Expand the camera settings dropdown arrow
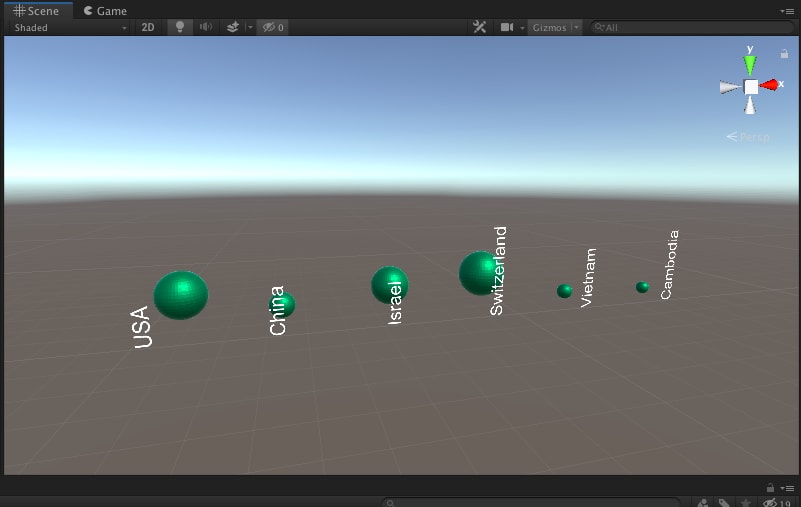801x507 pixels. 522,28
